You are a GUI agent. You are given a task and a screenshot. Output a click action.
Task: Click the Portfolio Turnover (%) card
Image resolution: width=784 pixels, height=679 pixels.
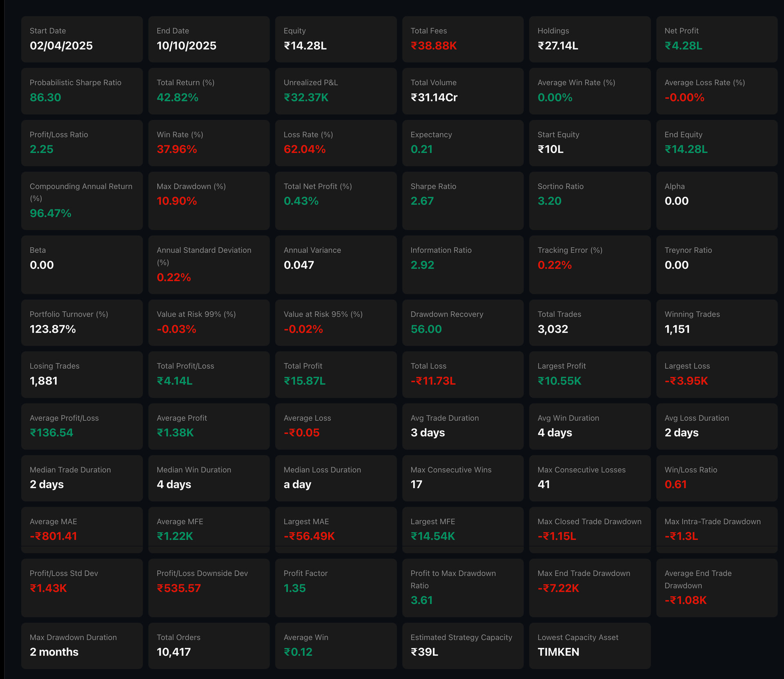[82, 322]
